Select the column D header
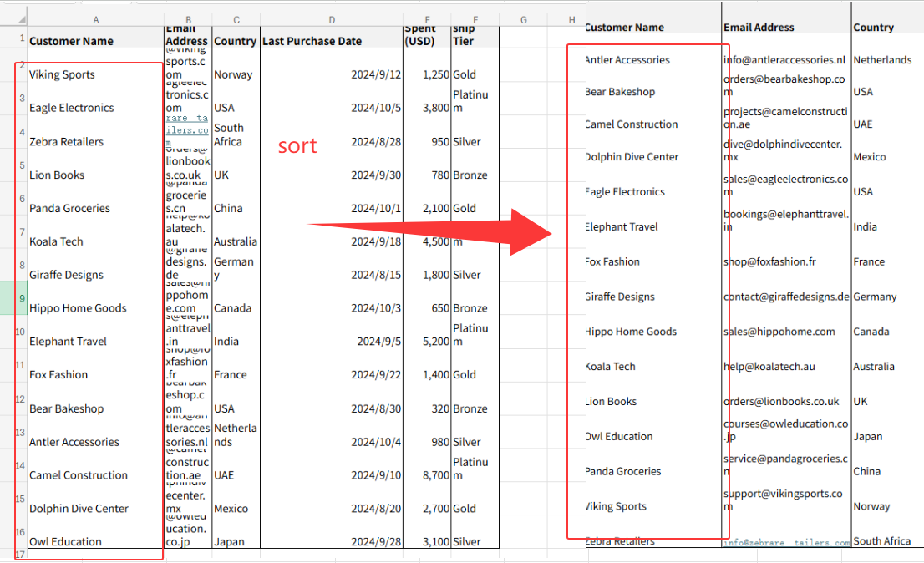 pos(332,19)
